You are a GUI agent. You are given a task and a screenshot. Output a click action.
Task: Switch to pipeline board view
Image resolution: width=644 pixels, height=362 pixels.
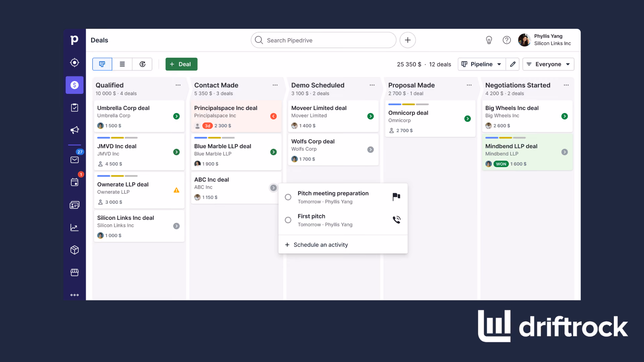pyautogui.click(x=102, y=64)
